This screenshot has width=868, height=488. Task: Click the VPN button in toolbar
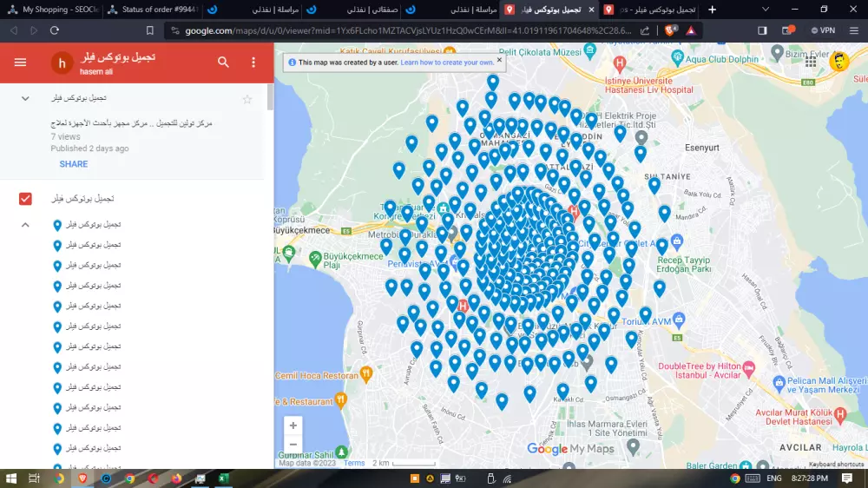click(x=823, y=30)
